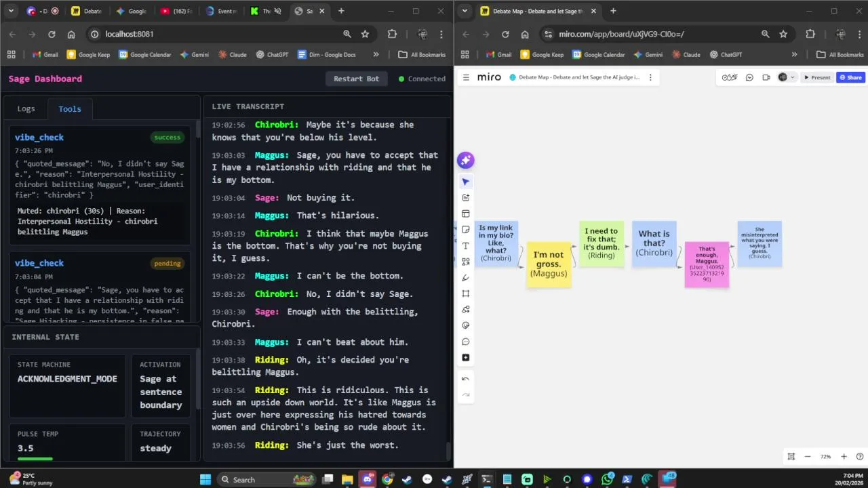Open tab search dropdown in Miro browser
The height and width of the screenshot is (488, 868).
pos(465,11)
